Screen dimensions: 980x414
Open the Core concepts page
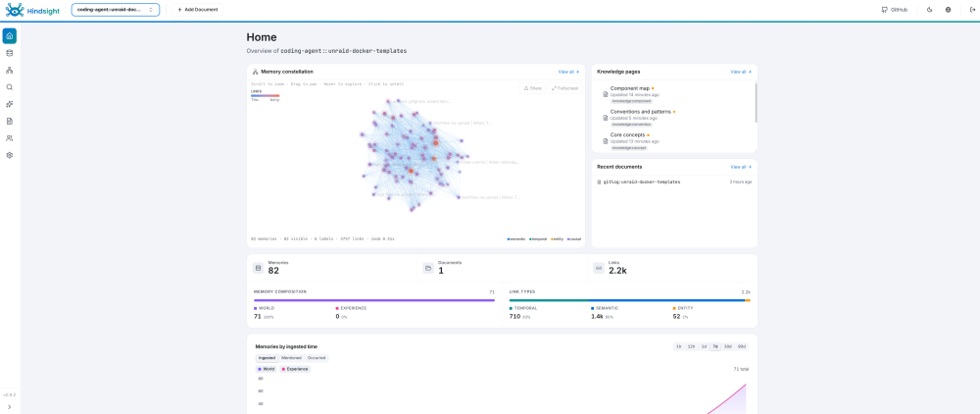tap(628, 134)
